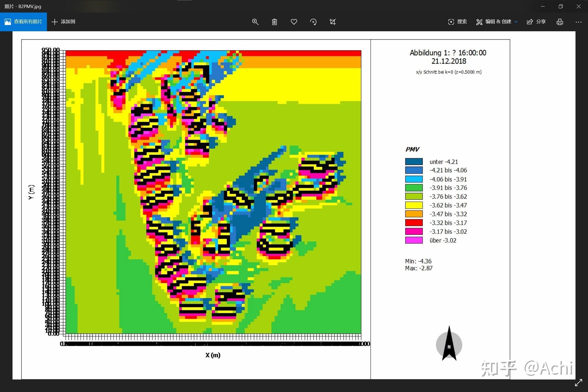This screenshot has width=588, height=392.
Task: Open the printer print icon
Action: point(560,22)
